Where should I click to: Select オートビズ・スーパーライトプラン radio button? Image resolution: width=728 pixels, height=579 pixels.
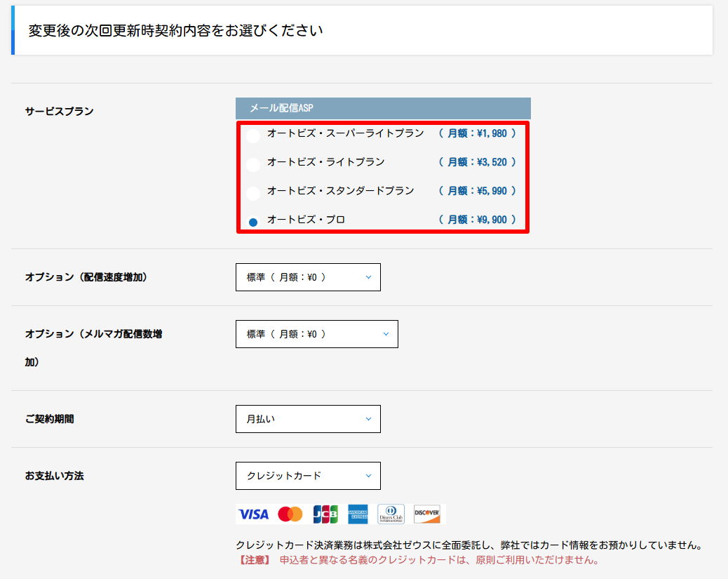(253, 136)
